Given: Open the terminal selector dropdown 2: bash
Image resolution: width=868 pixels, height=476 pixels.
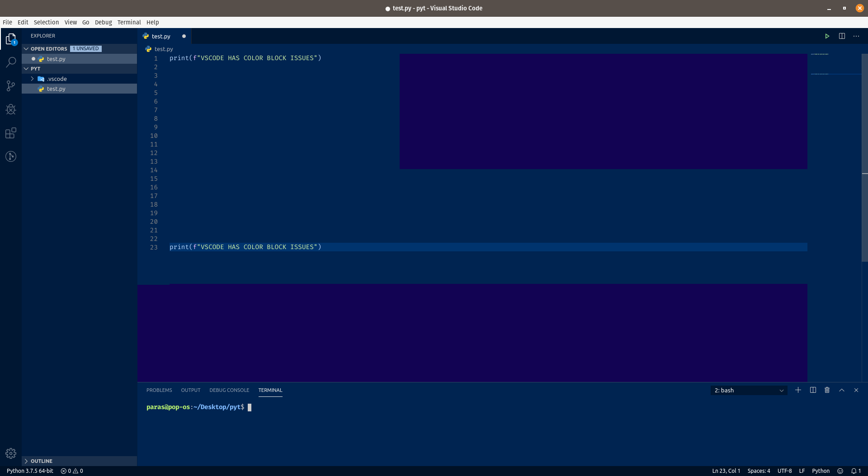Looking at the screenshot, I should click(x=749, y=390).
